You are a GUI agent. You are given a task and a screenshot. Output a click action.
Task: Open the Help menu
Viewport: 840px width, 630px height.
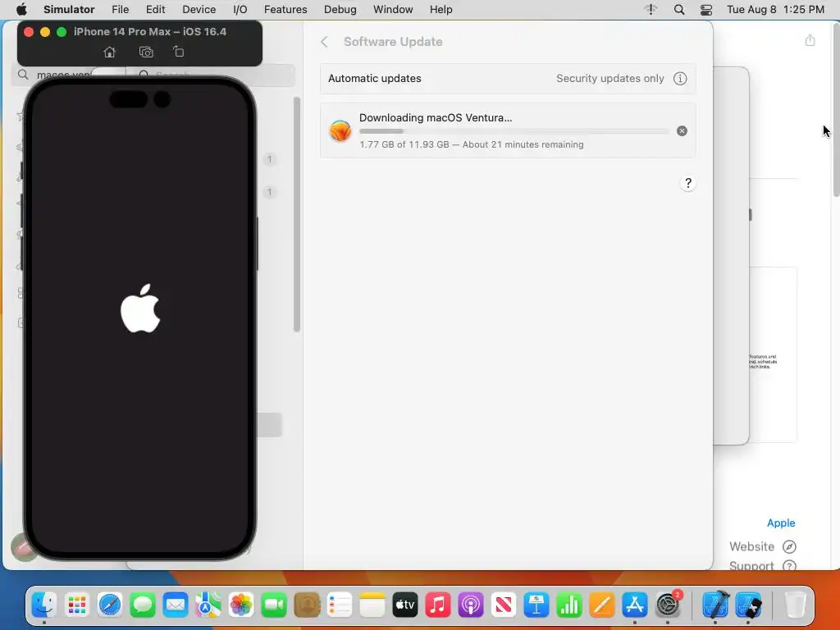[x=441, y=9]
